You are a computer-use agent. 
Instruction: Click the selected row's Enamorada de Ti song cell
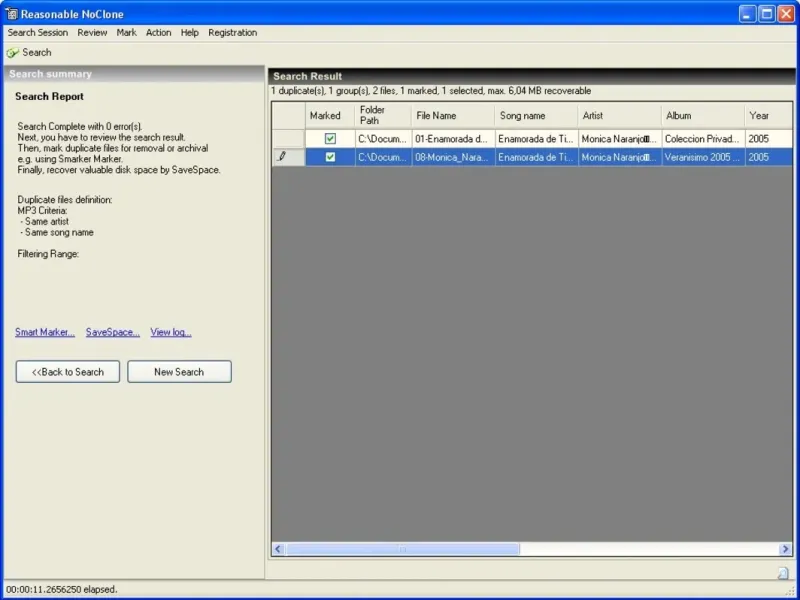point(536,157)
